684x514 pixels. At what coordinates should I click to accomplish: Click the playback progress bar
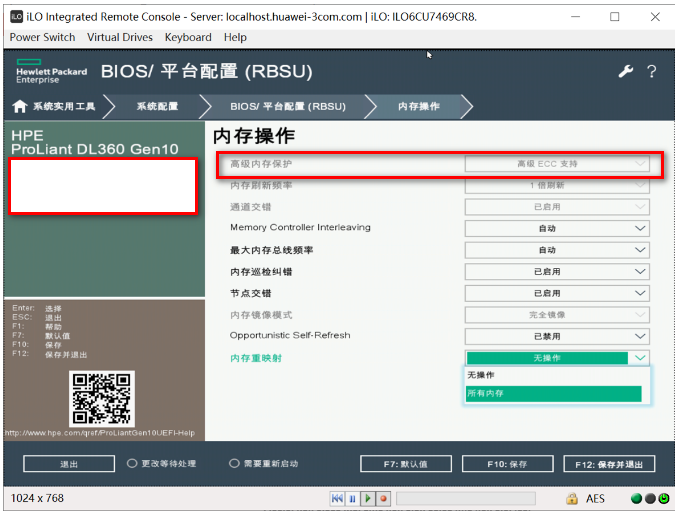tap(465, 498)
